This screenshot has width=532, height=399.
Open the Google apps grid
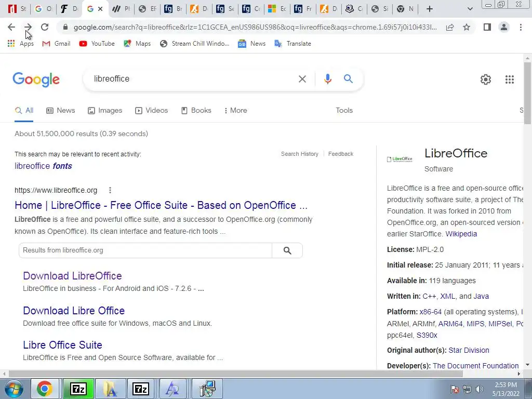[x=509, y=79]
